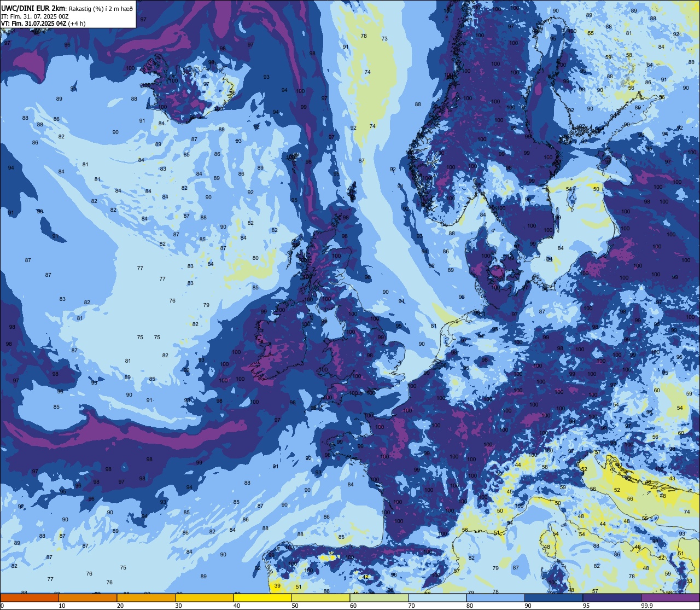Click the '32' humidity value on the map
Screen dimensions: 700x610
click(x=331, y=554)
